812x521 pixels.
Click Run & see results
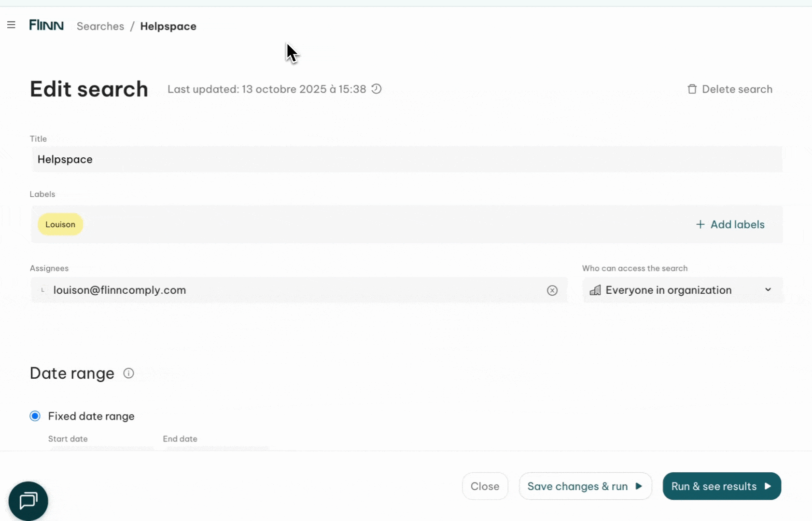[721, 486]
